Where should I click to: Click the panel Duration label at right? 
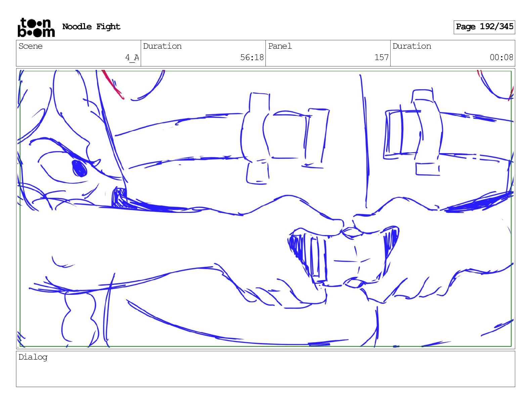coord(412,46)
